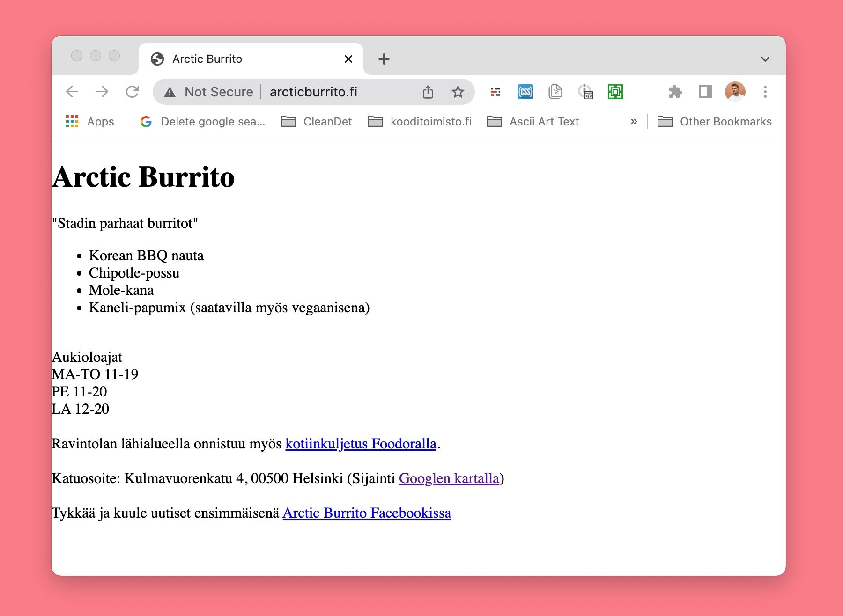Open Delete google sea... bookmark
Screen dimensions: 843x616
(203, 122)
